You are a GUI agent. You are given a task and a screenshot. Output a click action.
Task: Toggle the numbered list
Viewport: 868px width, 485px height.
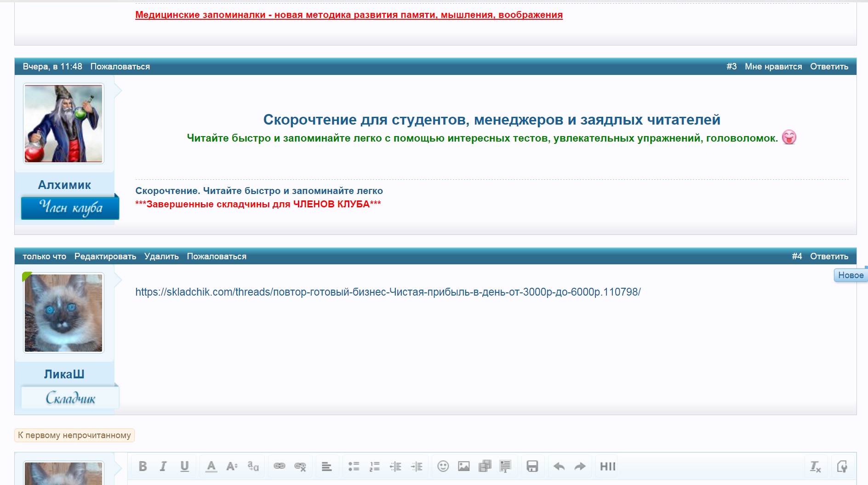coord(375,466)
